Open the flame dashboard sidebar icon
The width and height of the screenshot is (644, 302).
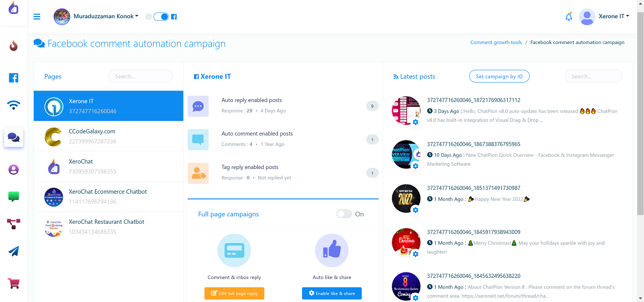[14, 46]
